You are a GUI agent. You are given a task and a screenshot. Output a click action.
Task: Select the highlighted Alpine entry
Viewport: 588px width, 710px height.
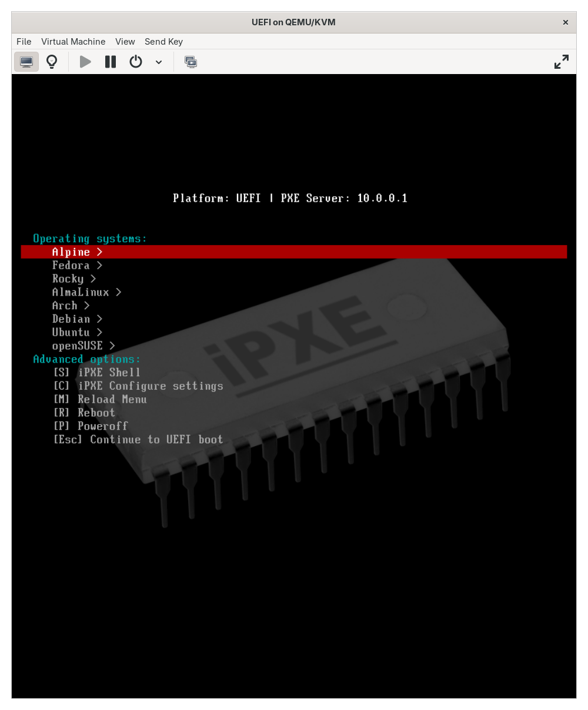tap(294, 252)
